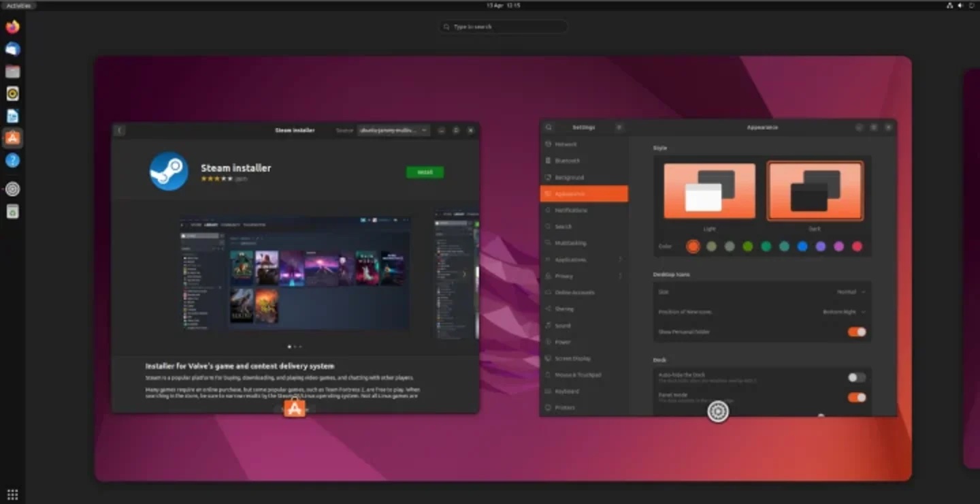Open Sound in the Settings sidebar
This screenshot has height=504, width=980.
point(584,326)
